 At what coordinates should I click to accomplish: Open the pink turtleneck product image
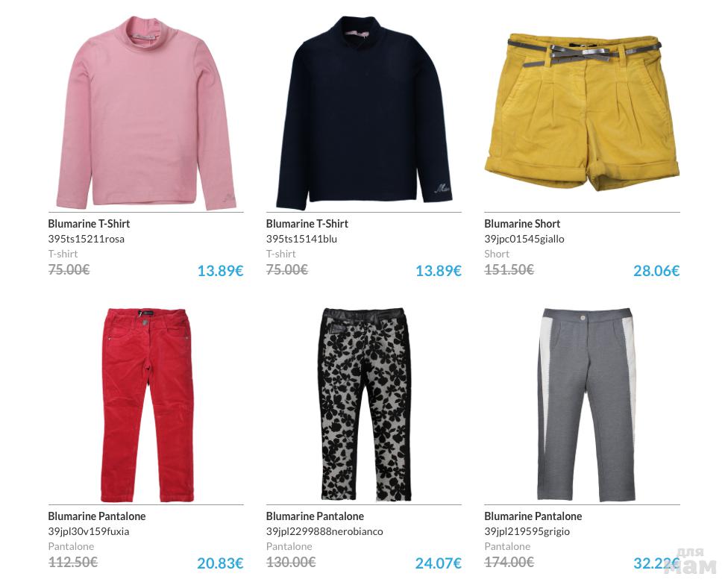pos(146,113)
